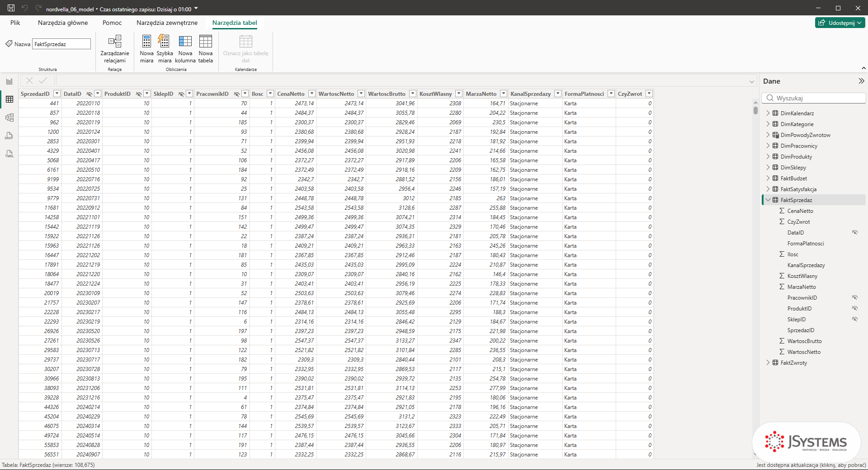
Task: Click the update available message link
Action: click(x=811, y=465)
